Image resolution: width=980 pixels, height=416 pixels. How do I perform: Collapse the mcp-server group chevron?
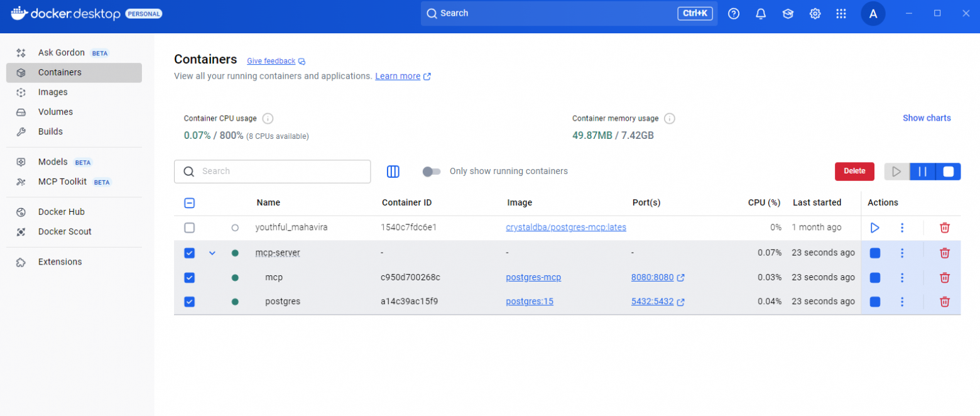[x=212, y=253]
